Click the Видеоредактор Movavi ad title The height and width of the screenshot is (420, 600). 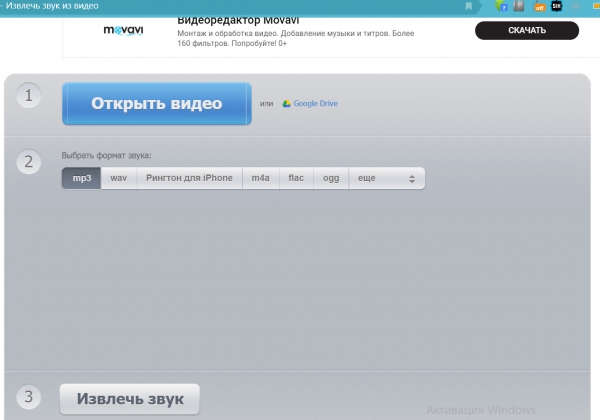click(x=238, y=20)
